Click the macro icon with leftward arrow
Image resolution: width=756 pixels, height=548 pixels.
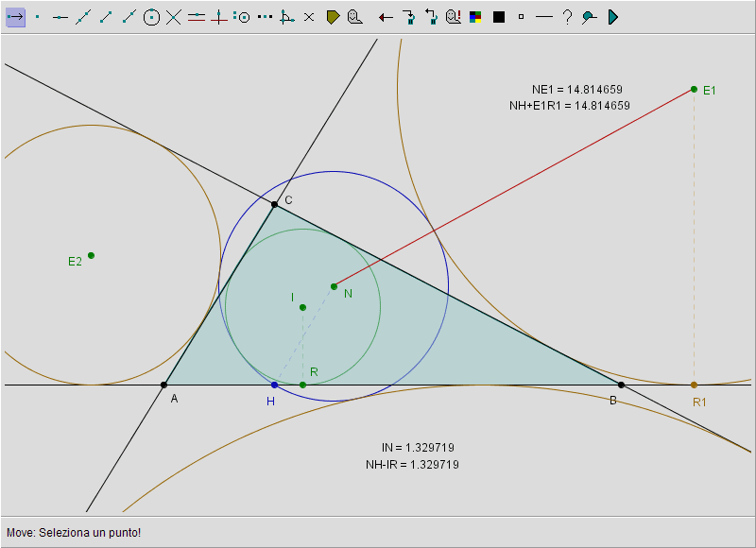[x=431, y=17]
